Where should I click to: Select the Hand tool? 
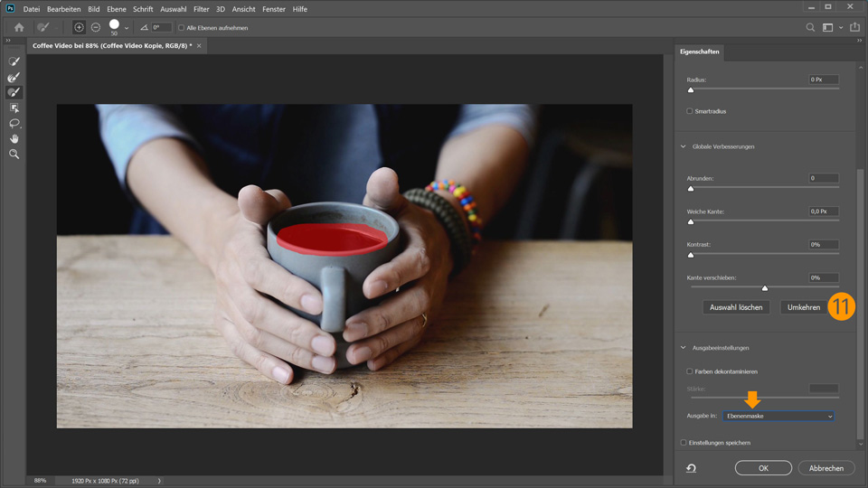pyautogui.click(x=14, y=139)
